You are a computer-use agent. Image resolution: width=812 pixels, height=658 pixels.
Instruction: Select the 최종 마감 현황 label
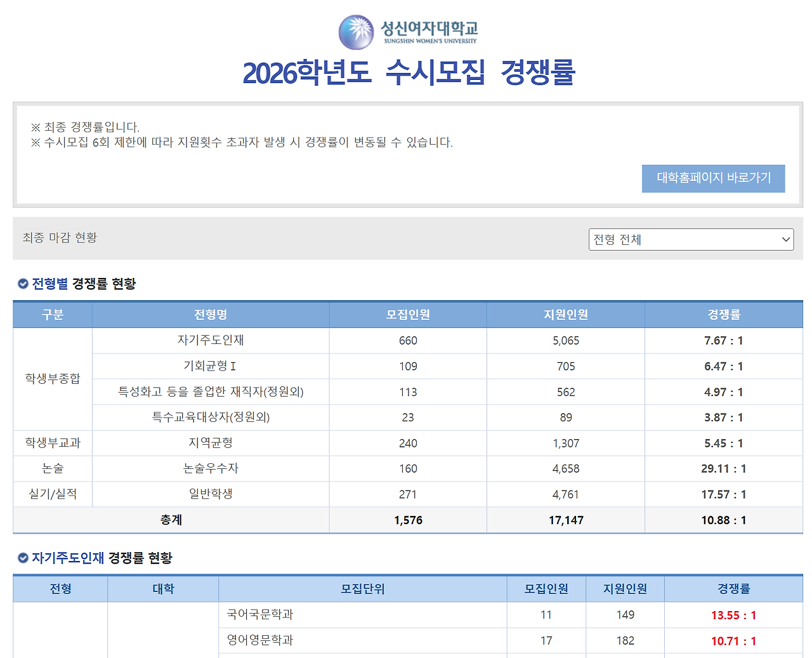[60, 237]
